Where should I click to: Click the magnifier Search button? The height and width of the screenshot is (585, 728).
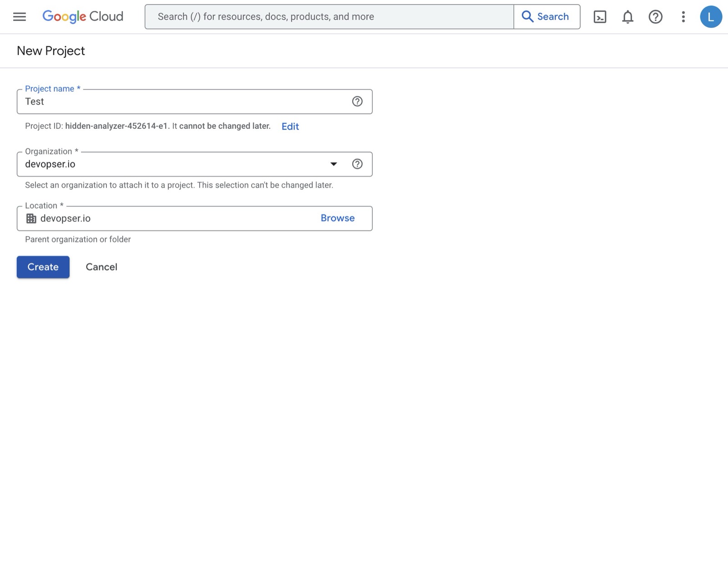(x=546, y=17)
